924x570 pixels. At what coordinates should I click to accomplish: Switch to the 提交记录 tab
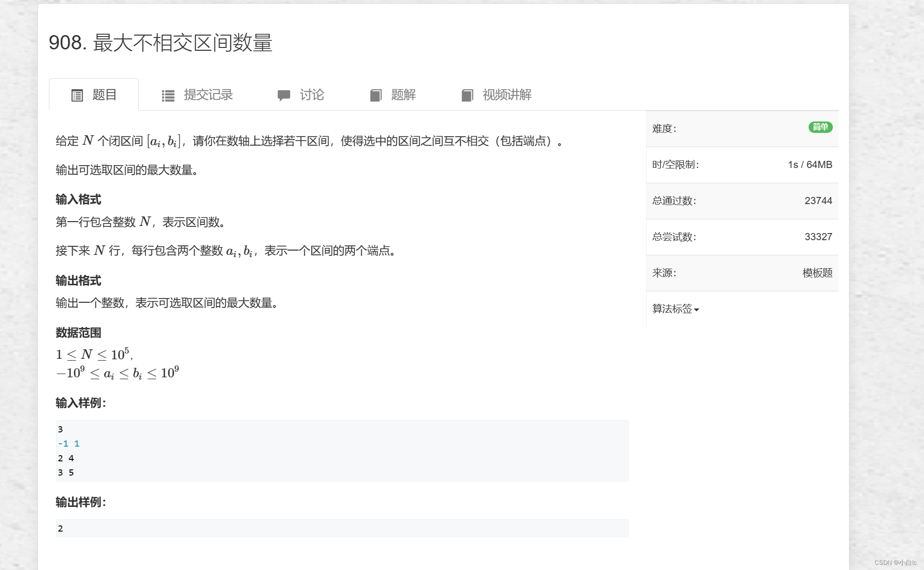(x=208, y=95)
